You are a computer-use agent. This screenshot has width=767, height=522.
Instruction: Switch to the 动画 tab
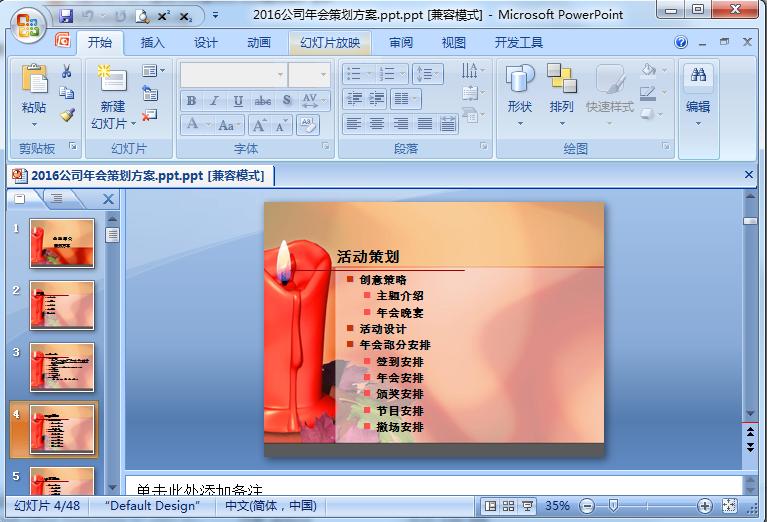259,43
